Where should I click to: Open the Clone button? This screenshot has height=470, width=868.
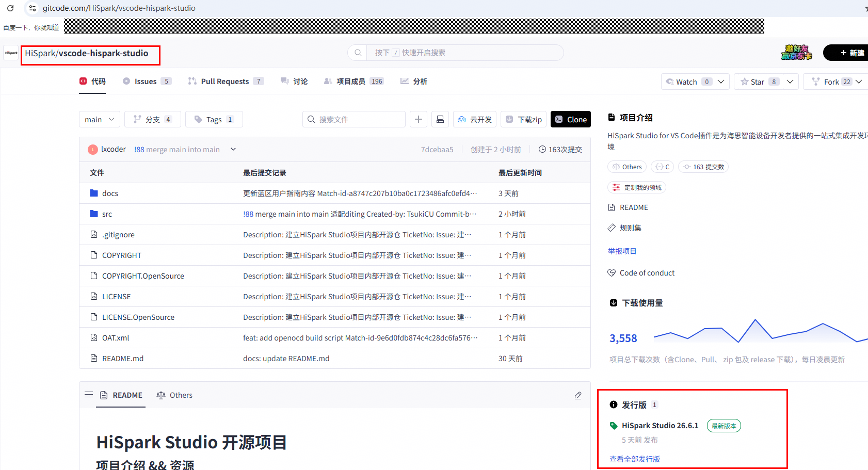tap(571, 119)
